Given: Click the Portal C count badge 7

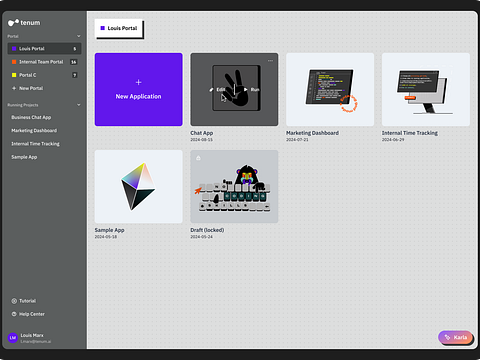Looking at the screenshot, I should pos(75,75).
